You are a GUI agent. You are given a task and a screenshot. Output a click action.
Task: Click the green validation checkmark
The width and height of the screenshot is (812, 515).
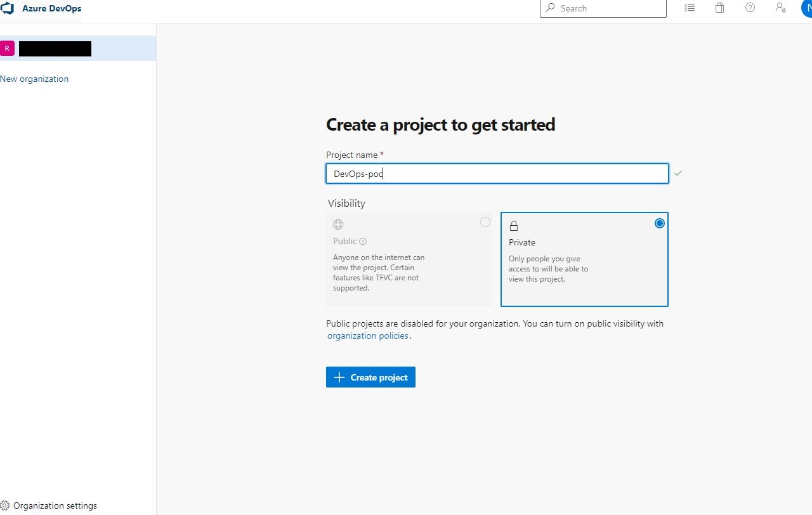point(678,173)
